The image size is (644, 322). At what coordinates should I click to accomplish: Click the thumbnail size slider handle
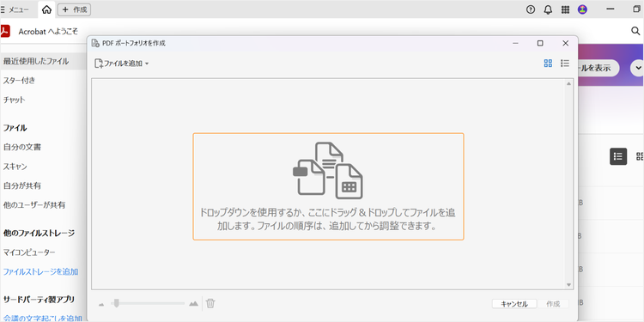[117, 303]
